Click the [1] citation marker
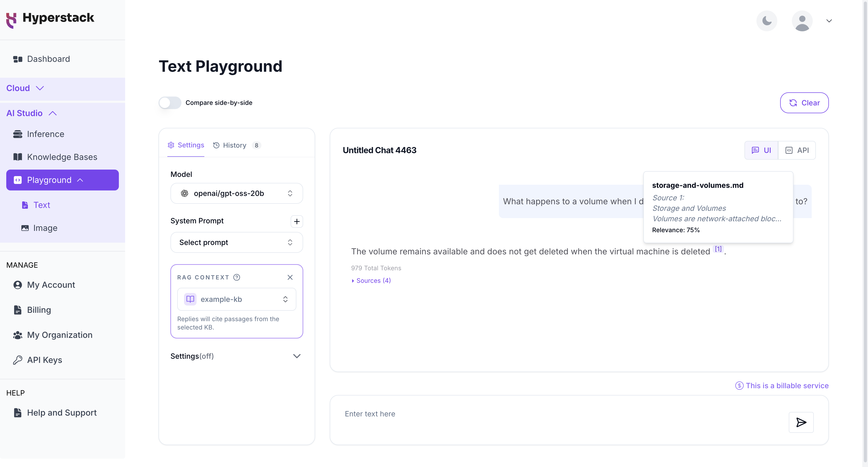 tap(718, 249)
